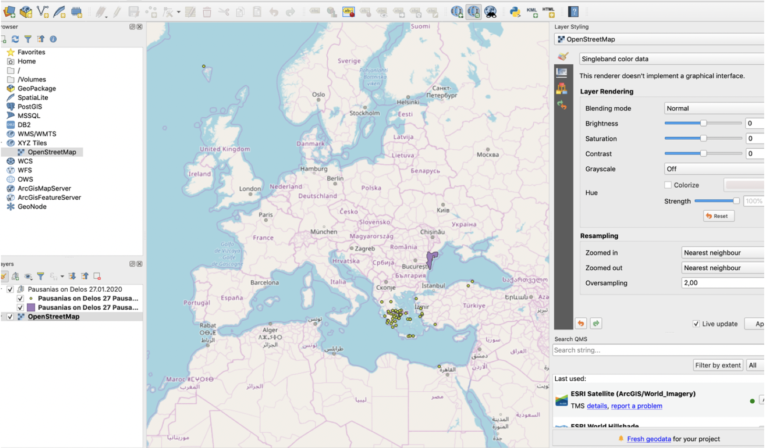Toggle visibility of Pausanias purple polygon layer
768x448 pixels.
20,307
